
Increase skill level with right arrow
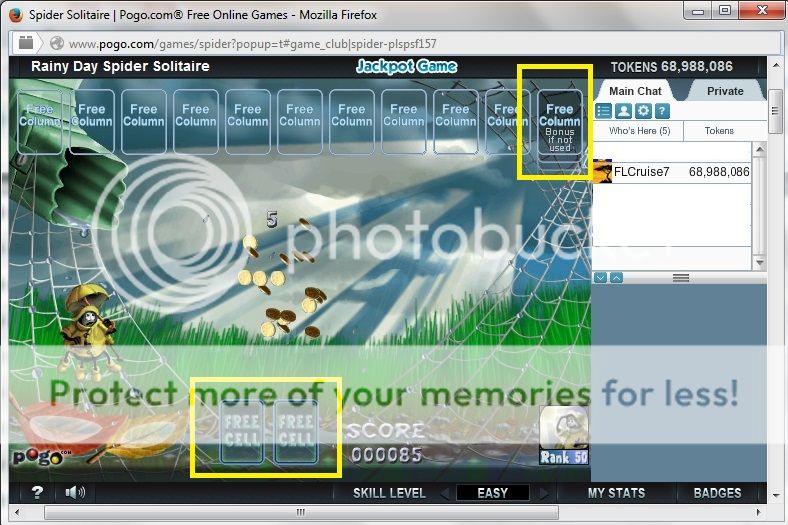tap(543, 493)
